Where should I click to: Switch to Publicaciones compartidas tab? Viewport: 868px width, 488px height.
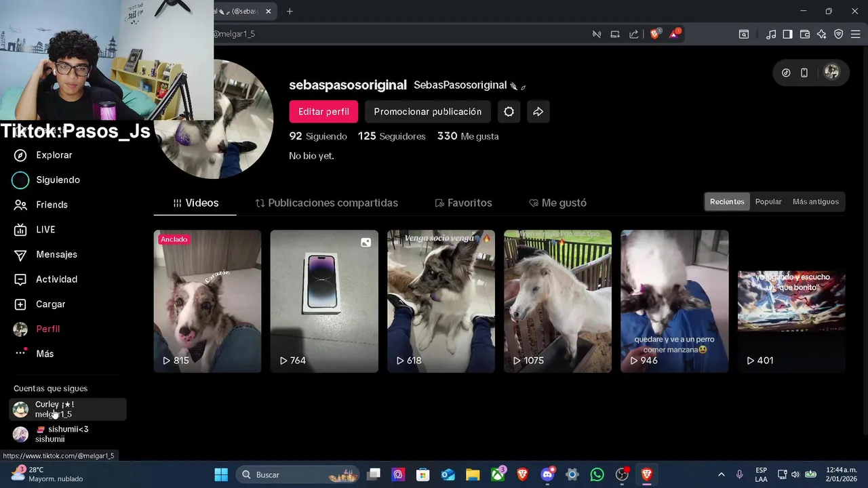[326, 203]
